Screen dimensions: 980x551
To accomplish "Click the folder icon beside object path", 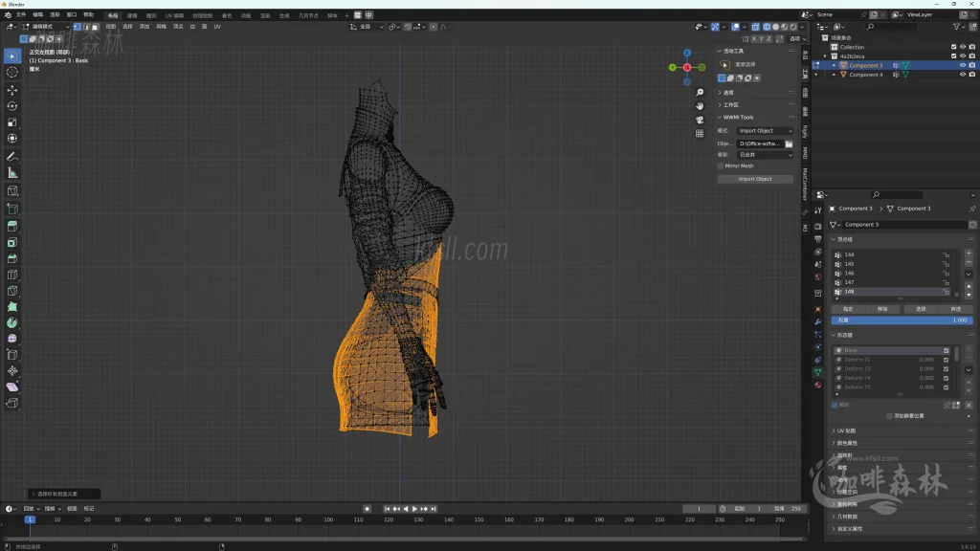I will coord(789,143).
